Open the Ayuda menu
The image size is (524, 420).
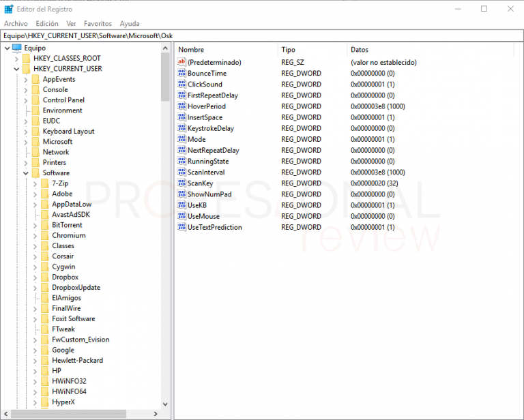(130, 24)
